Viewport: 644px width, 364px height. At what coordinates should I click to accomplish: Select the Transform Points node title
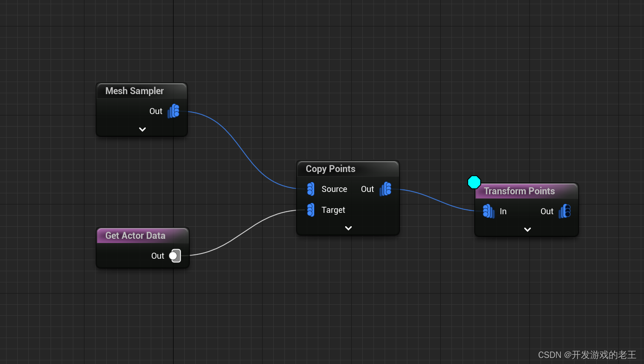tap(519, 191)
